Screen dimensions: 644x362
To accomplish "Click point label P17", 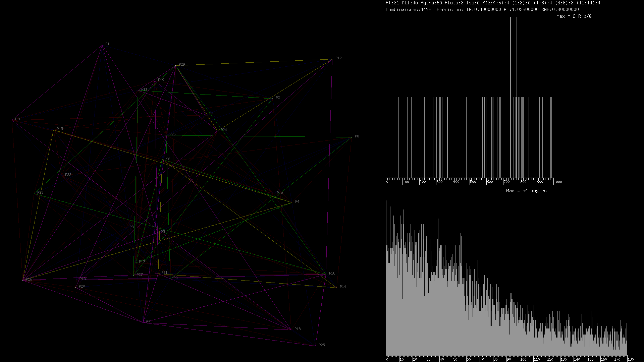I will click(x=142, y=262).
